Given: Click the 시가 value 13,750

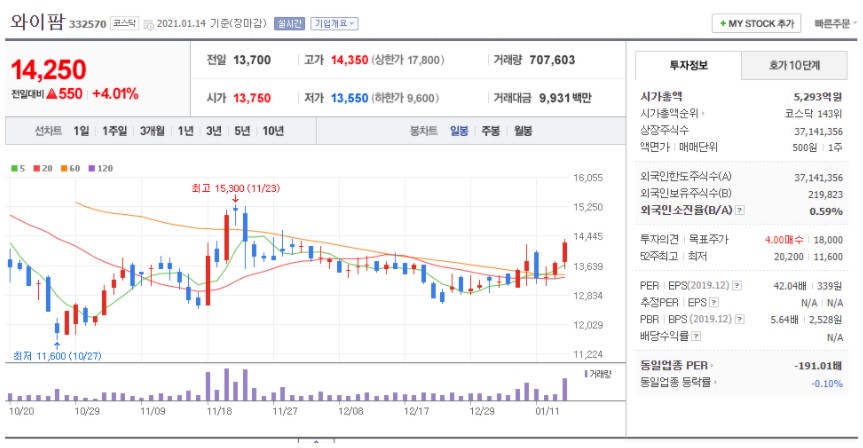Looking at the screenshot, I should [x=252, y=98].
